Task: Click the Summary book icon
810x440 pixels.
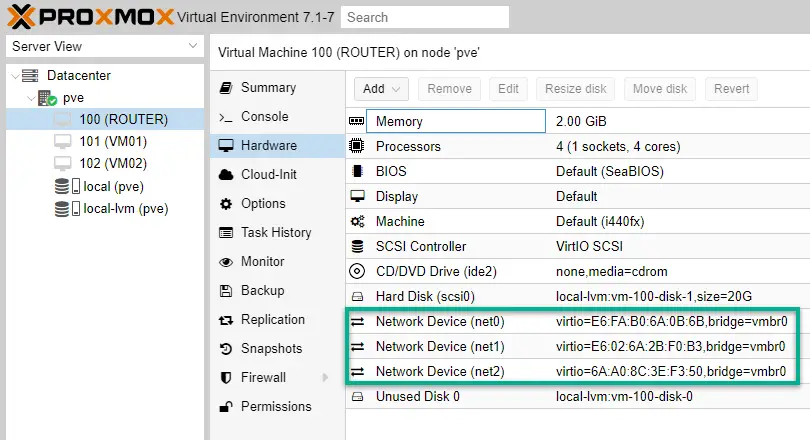Action: point(226,88)
